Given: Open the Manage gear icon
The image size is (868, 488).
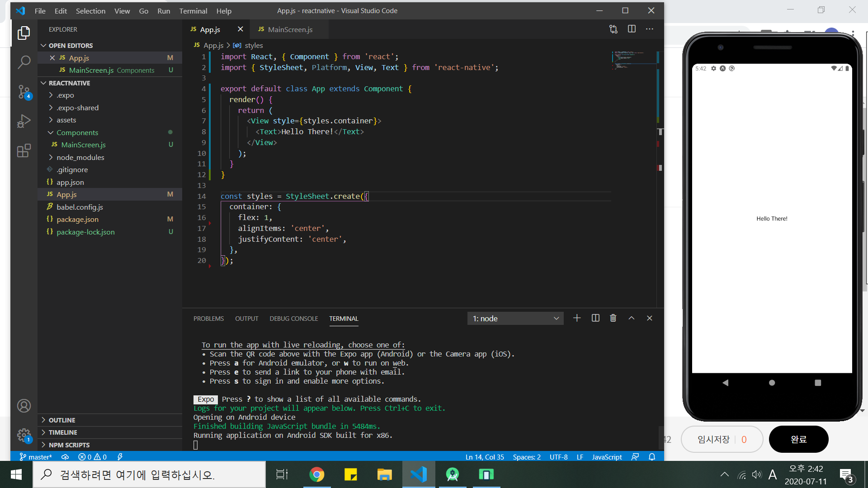Looking at the screenshot, I should (24, 435).
